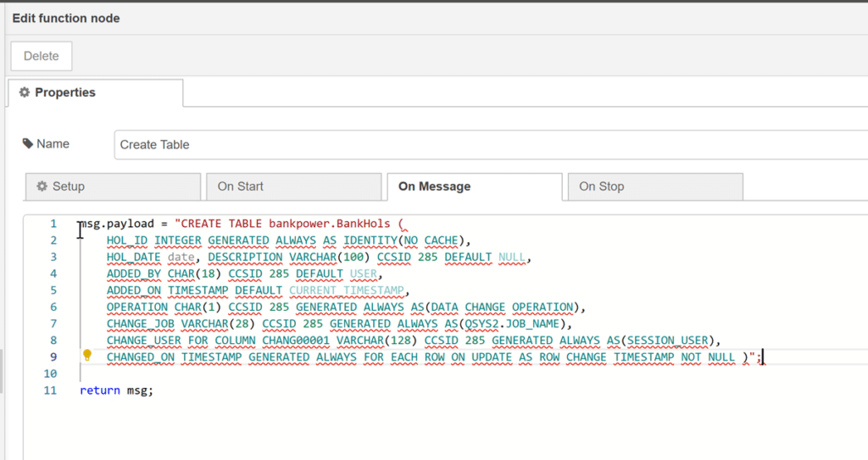Select the Properties tab label
The height and width of the screenshot is (460, 868).
(x=65, y=92)
